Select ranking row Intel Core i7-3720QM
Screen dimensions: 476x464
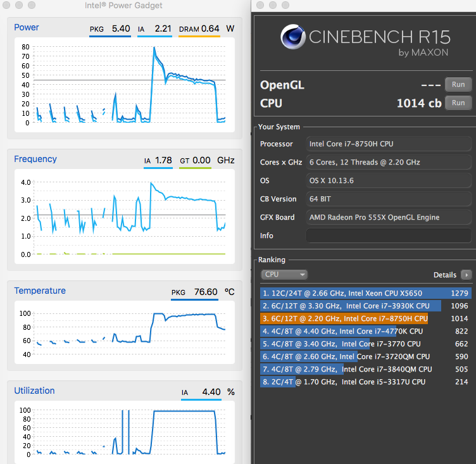pyautogui.click(x=365, y=356)
